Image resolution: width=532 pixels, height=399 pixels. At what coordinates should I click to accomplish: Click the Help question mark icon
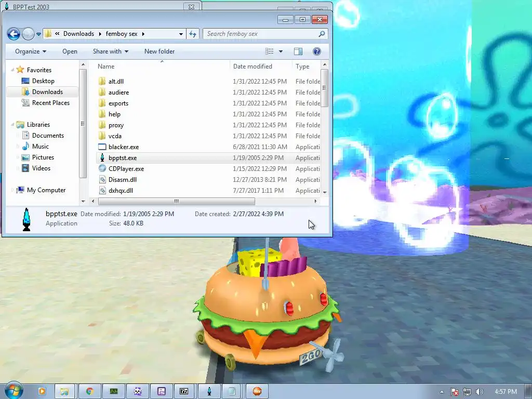click(316, 51)
